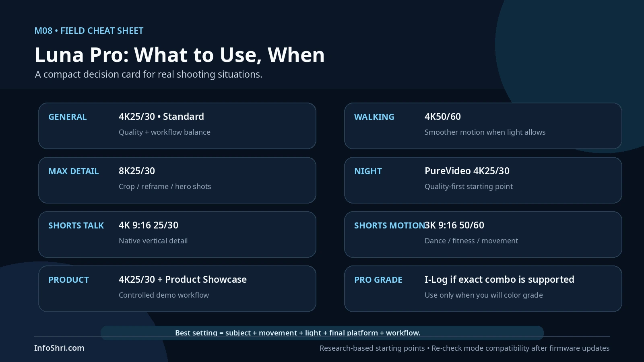This screenshot has width=644, height=362.
Task: Select the '8K25/30' setting text
Action: coord(137,171)
